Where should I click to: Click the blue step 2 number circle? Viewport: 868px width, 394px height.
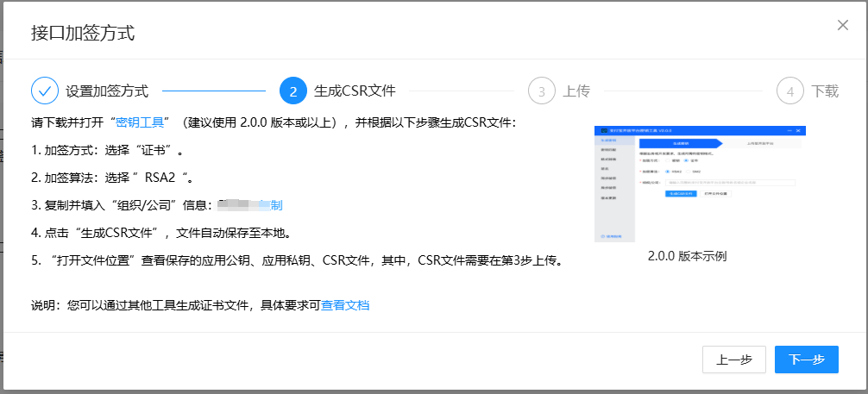(293, 91)
